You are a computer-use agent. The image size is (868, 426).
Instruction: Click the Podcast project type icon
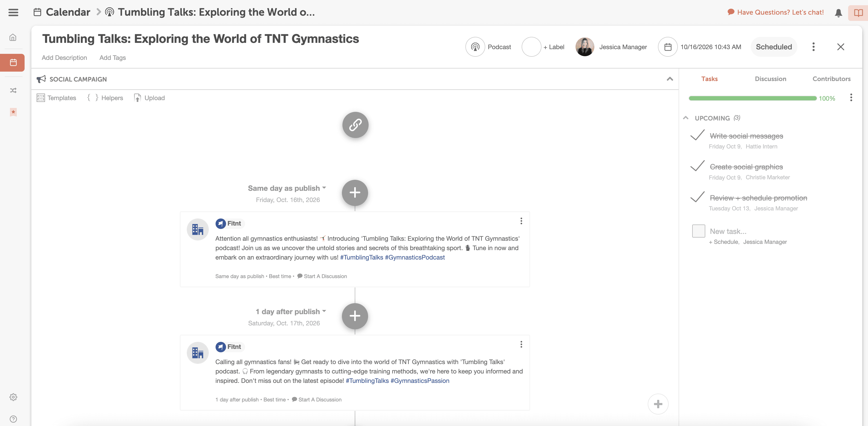(x=475, y=47)
